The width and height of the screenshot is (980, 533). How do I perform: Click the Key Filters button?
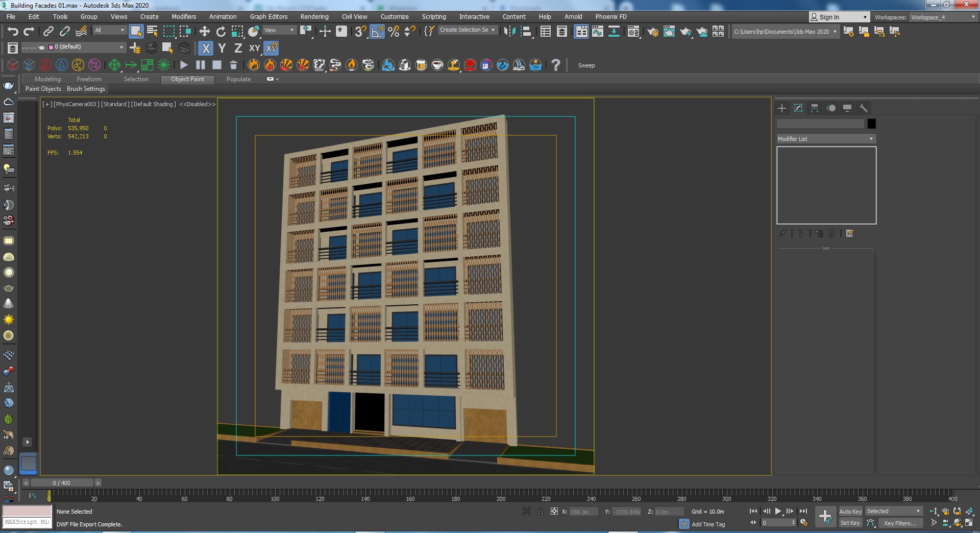[x=899, y=523]
